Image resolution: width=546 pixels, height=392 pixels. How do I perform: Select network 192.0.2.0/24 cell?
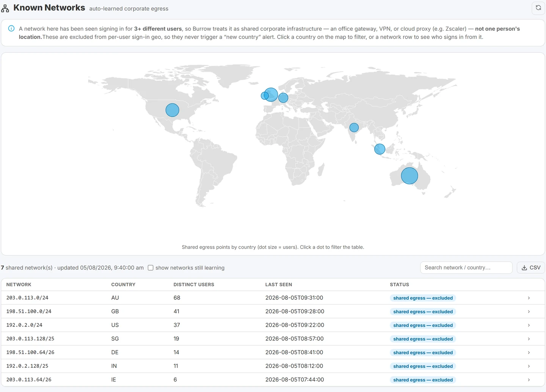pos(24,325)
